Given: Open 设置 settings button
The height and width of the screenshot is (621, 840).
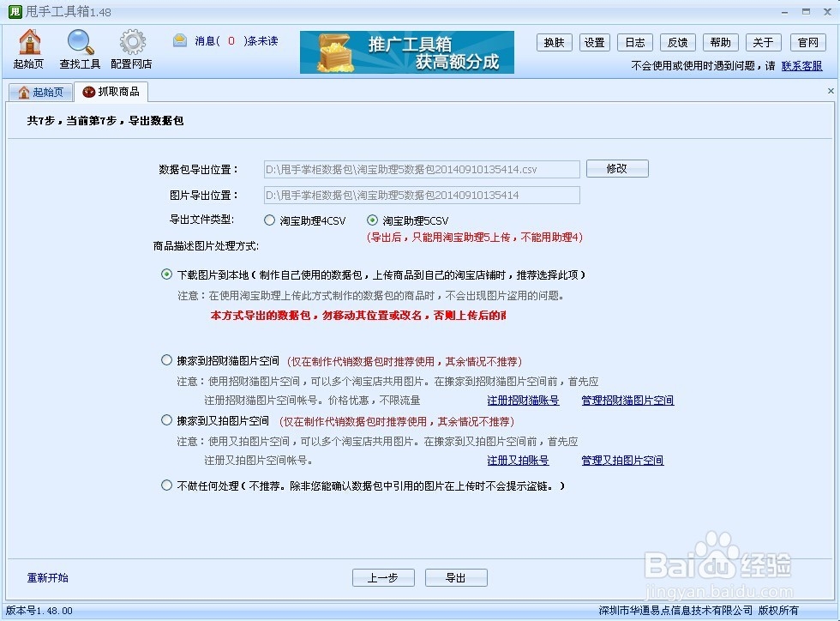Looking at the screenshot, I should coord(595,42).
